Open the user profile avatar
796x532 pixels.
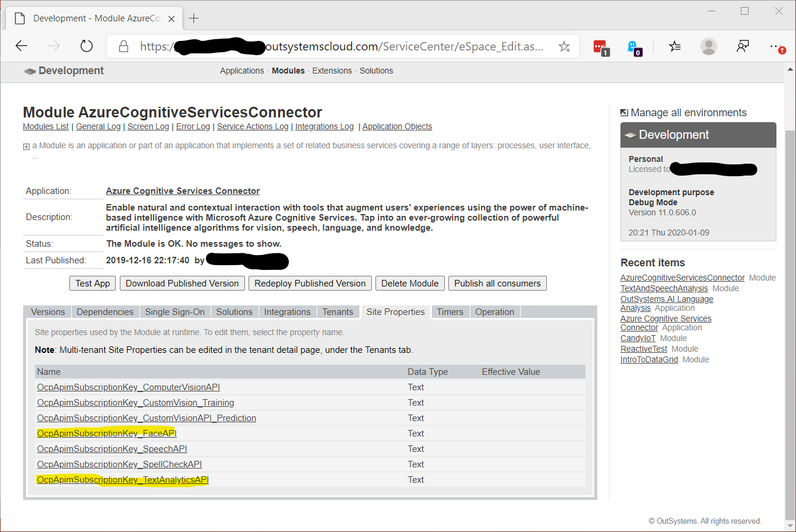coord(708,46)
